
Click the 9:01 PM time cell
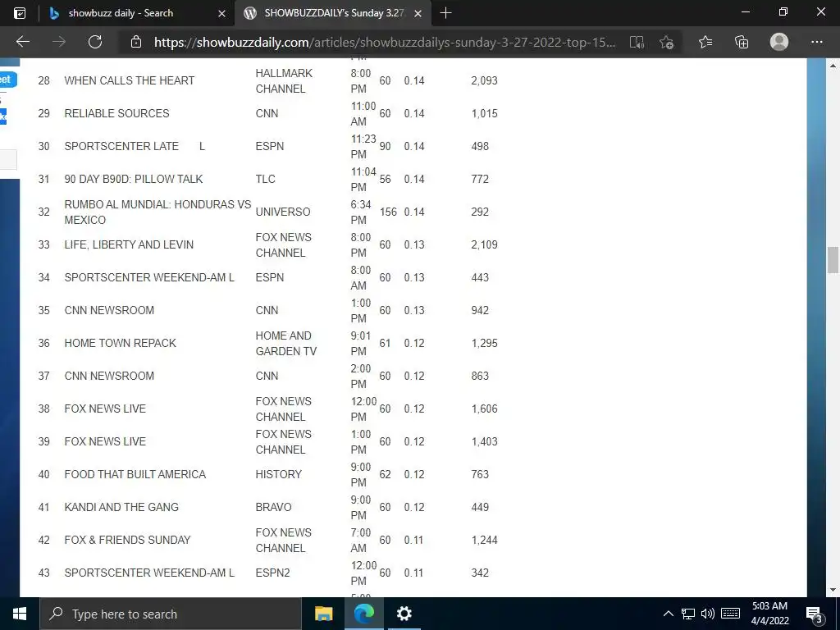[361, 344]
